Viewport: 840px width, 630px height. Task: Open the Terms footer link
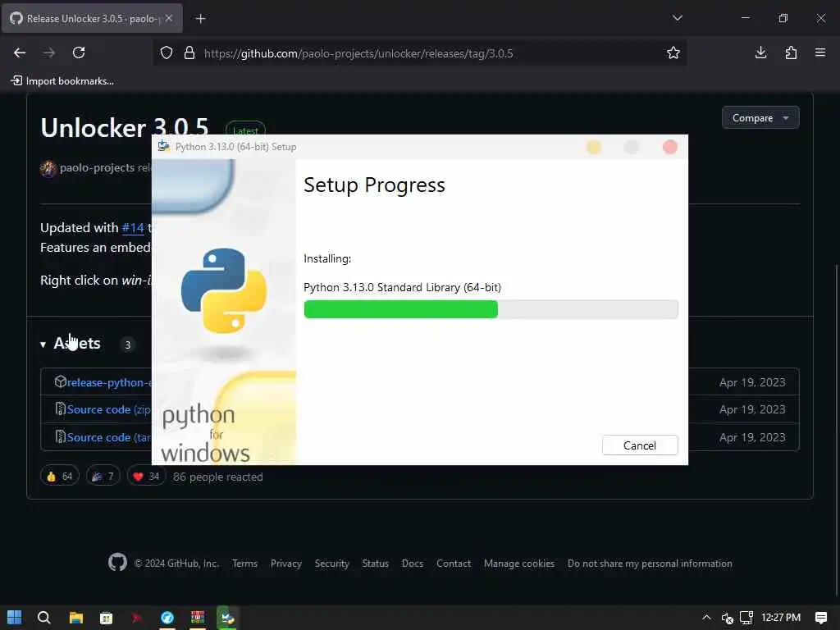[x=244, y=564]
